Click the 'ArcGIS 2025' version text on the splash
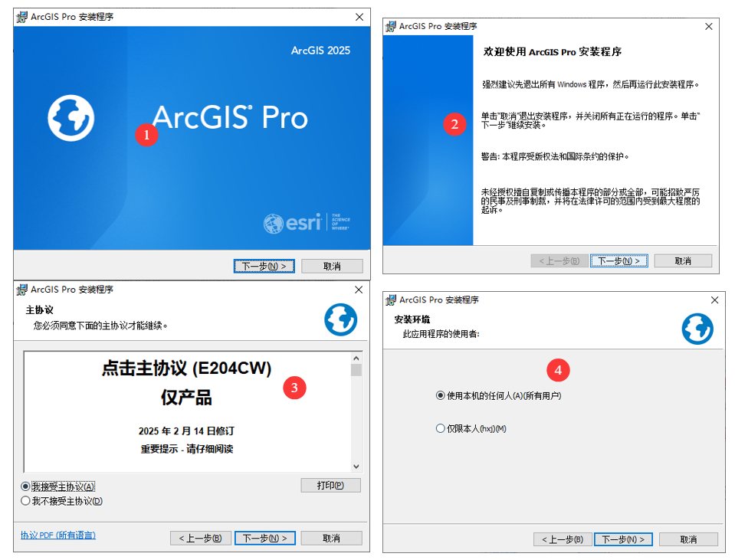The image size is (735, 560). click(320, 51)
